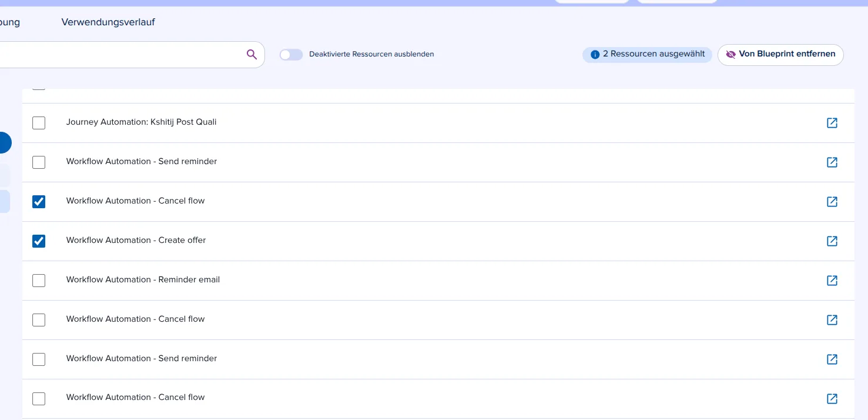
Task: Open the Reminder email workflow externally
Action: pyautogui.click(x=832, y=281)
